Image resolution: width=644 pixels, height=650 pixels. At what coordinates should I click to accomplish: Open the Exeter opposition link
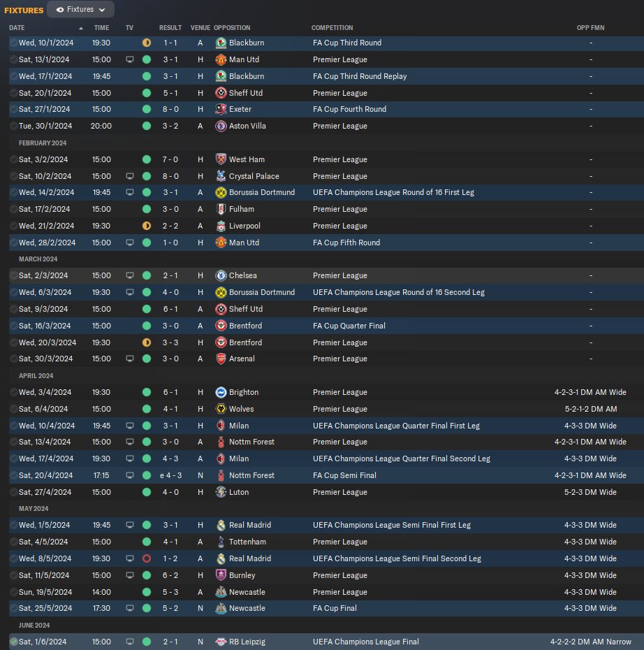[x=240, y=109]
